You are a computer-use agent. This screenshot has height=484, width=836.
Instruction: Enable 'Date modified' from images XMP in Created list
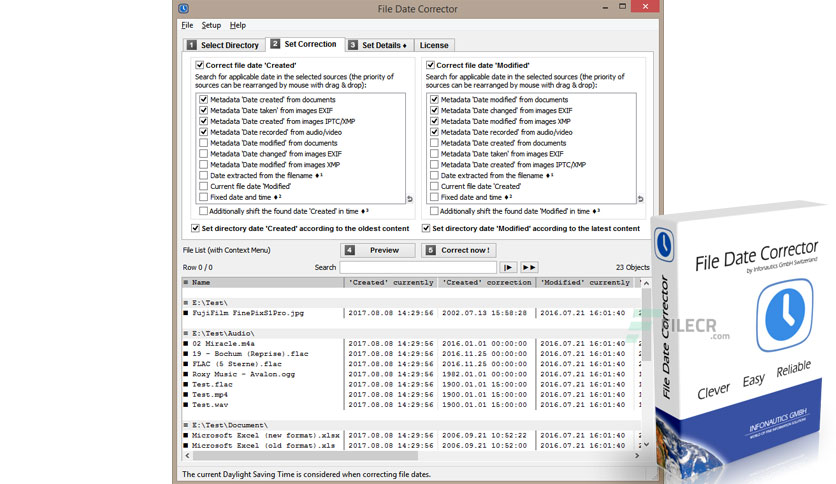coord(203,165)
